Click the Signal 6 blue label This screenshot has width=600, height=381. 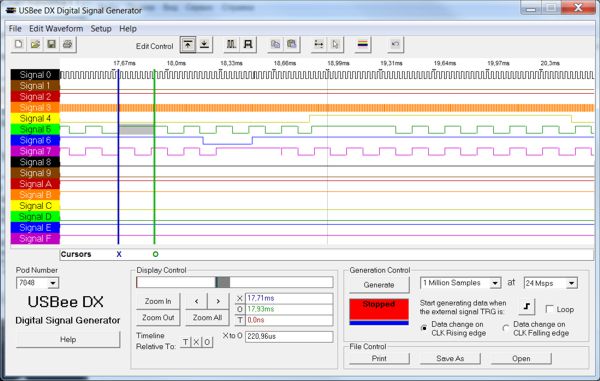pyautogui.click(x=35, y=140)
